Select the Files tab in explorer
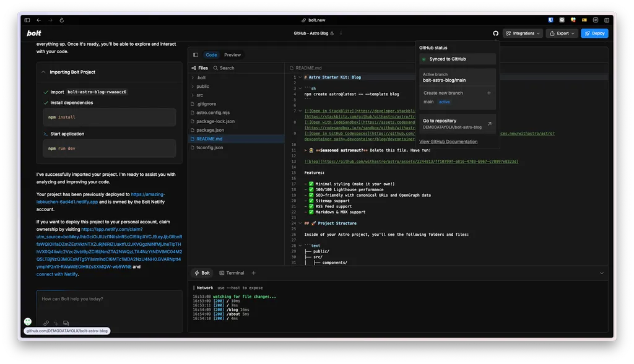 (200, 68)
